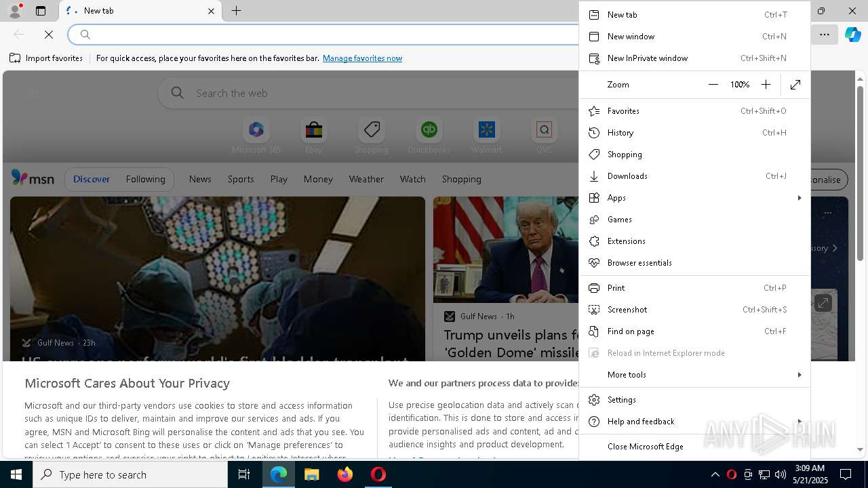Open Ebay quick link
This screenshot has height=488, width=868.
click(x=313, y=136)
